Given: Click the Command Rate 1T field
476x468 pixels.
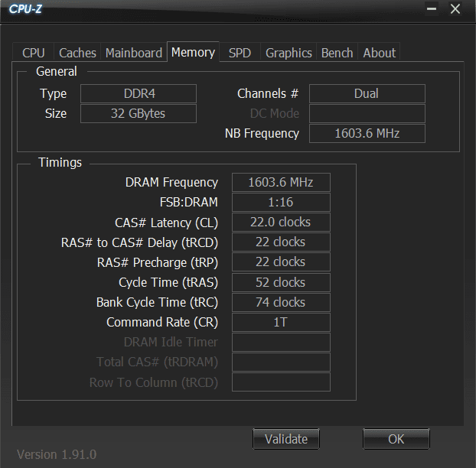Looking at the screenshot, I should 281,322.
